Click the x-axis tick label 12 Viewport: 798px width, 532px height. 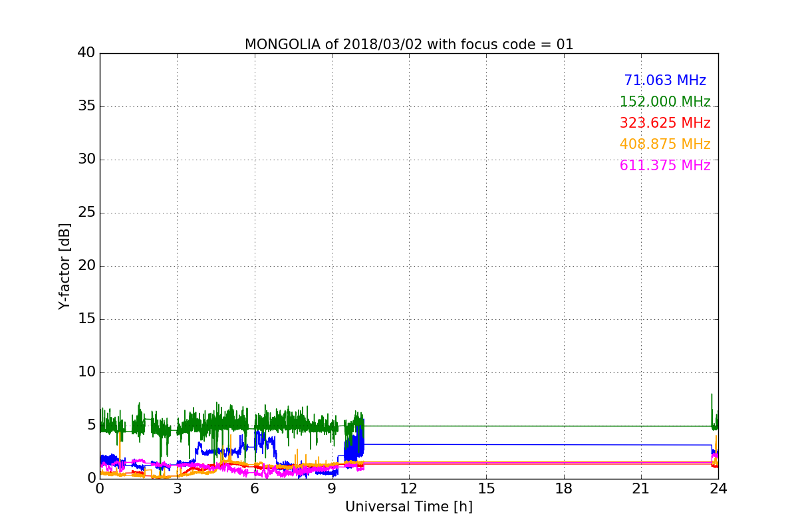[x=409, y=488]
